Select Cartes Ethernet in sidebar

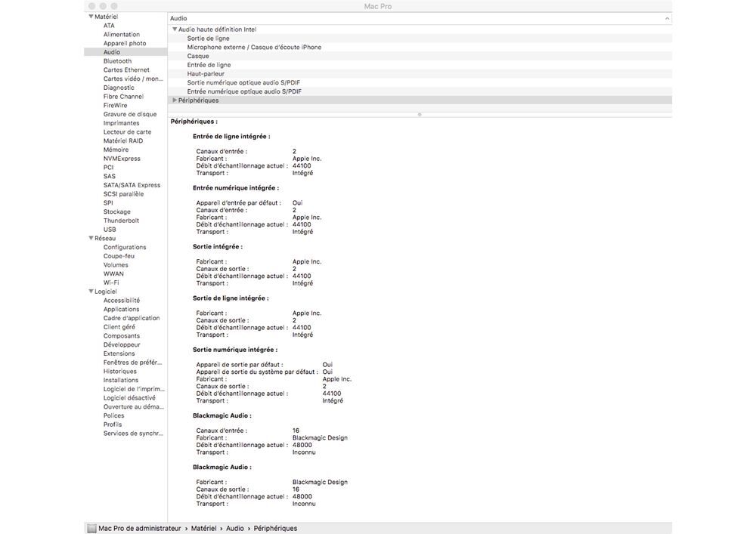pos(126,69)
